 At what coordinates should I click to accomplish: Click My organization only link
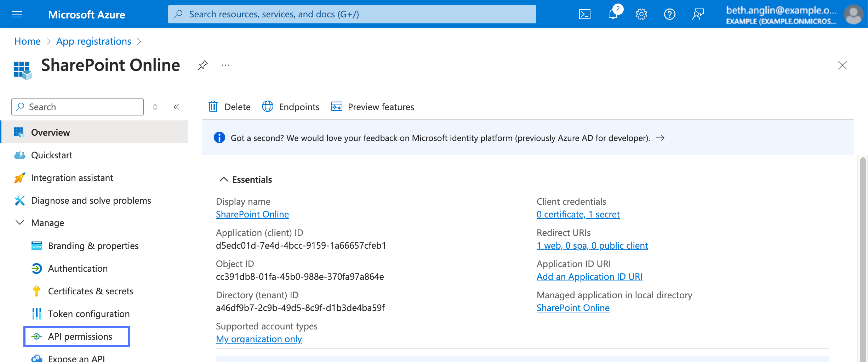pyautogui.click(x=259, y=339)
